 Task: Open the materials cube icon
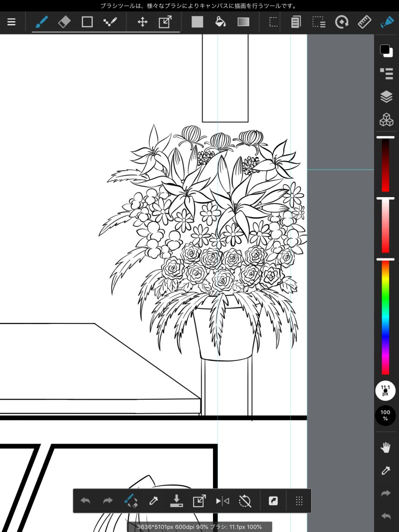coord(386,120)
